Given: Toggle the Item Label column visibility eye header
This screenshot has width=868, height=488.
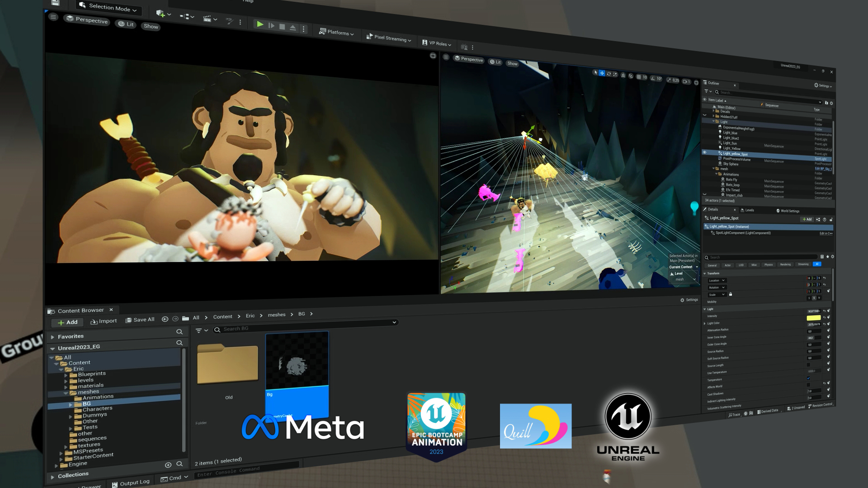Looking at the screenshot, I should pyautogui.click(x=704, y=99).
